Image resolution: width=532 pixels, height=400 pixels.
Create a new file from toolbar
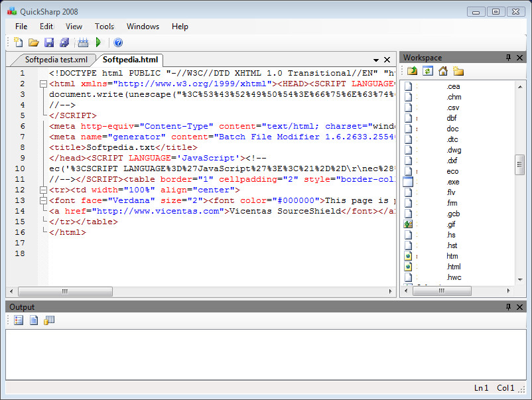pyautogui.click(x=18, y=42)
